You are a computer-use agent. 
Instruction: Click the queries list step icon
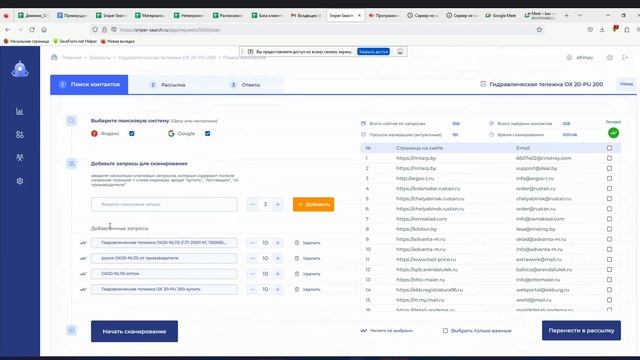click(71, 164)
